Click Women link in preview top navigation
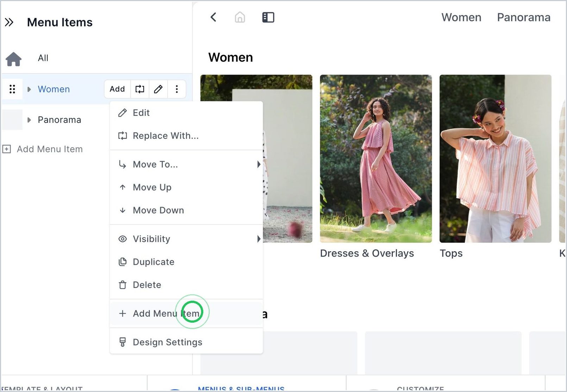 (x=461, y=17)
